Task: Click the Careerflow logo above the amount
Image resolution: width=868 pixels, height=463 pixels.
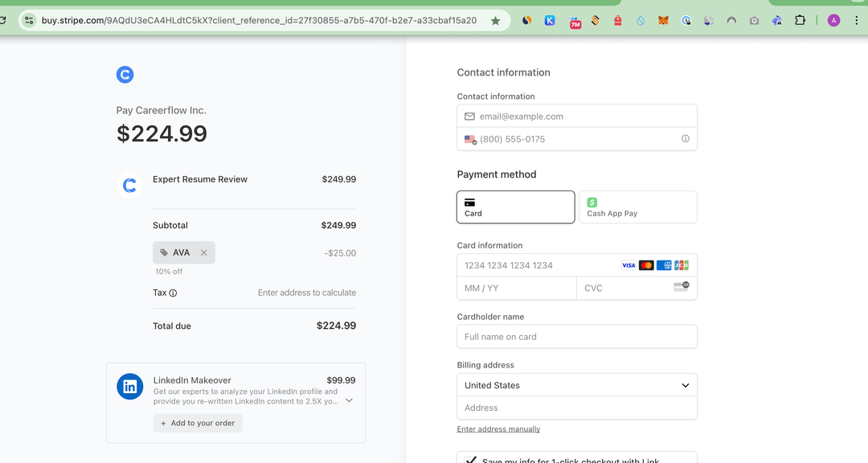Action: (125, 75)
